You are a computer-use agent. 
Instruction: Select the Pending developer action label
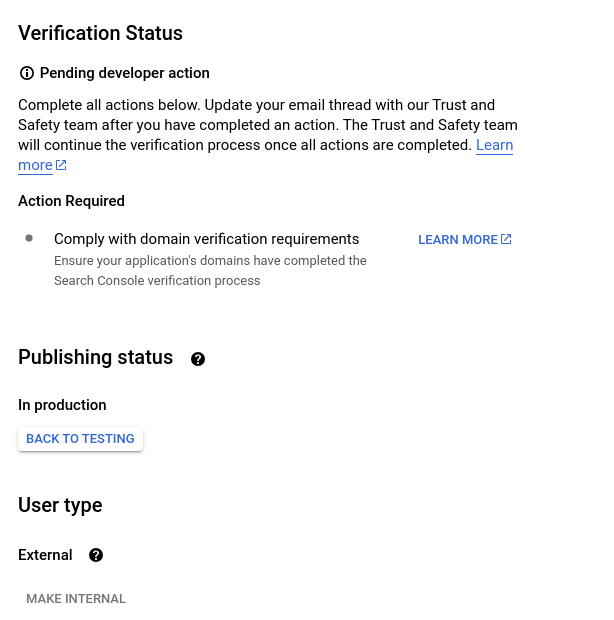[125, 73]
